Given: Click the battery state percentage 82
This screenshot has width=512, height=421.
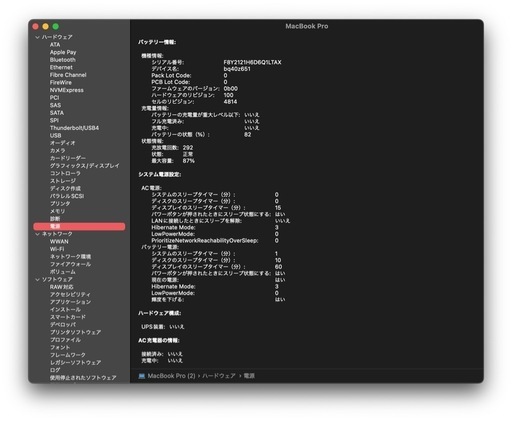Looking at the screenshot, I should [x=248, y=135].
